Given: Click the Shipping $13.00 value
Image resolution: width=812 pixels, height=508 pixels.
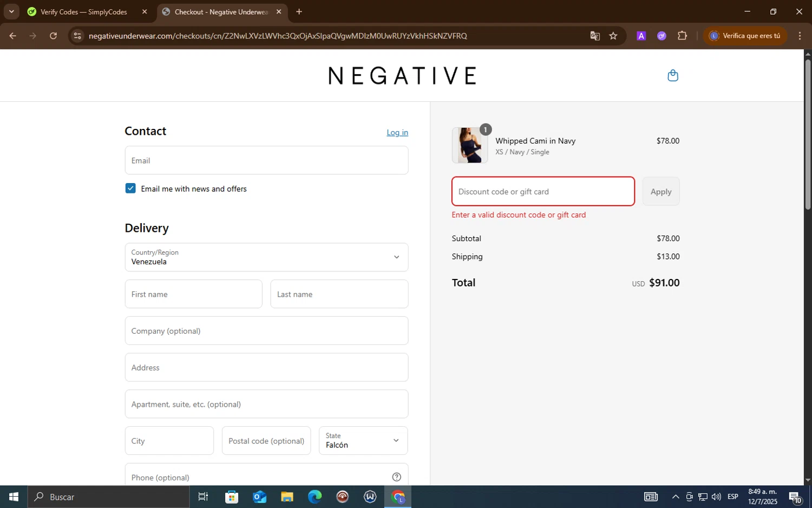Looking at the screenshot, I should (x=668, y=257).
